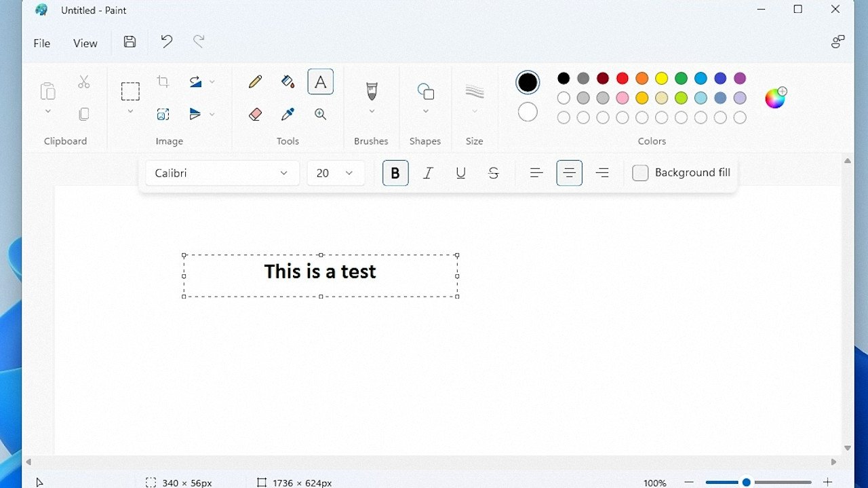Toggle Italic formatting

point(428,173)
